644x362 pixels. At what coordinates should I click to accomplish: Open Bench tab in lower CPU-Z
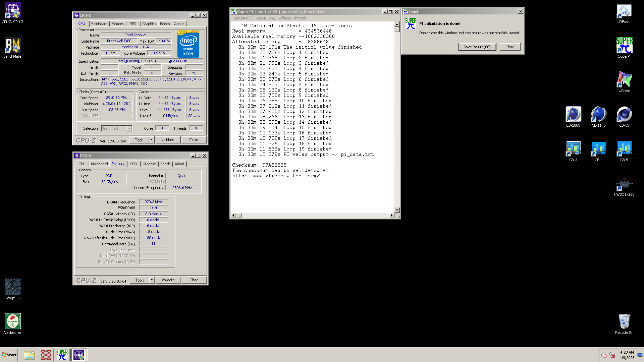tap(165, 164)
